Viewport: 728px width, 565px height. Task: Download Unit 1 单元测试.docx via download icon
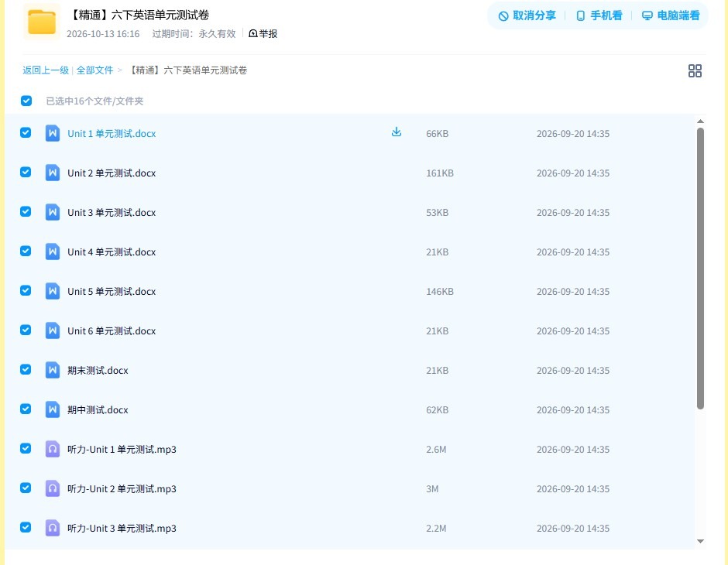[x=396, y=132]
